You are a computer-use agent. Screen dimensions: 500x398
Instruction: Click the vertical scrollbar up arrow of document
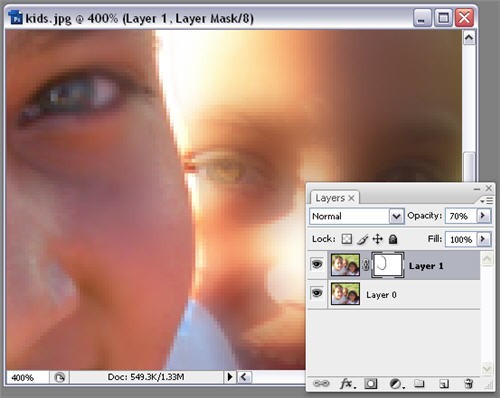[x=469, y=38]
